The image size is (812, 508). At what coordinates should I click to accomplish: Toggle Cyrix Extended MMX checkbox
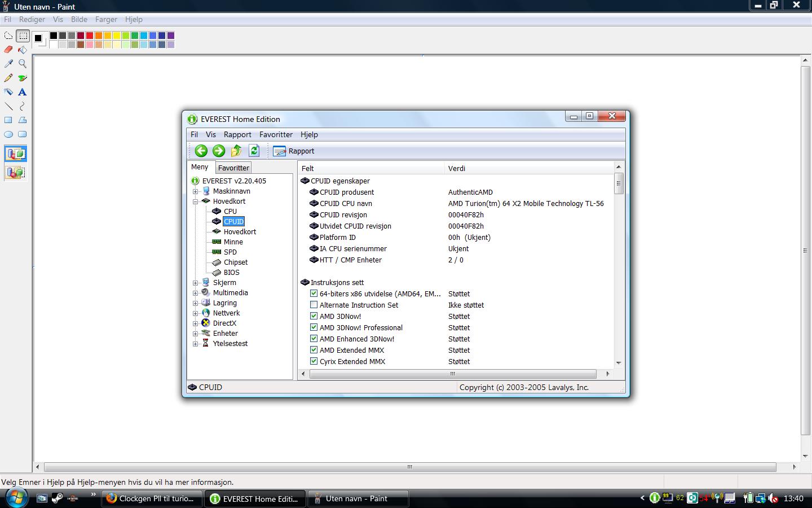pos(314,361)
